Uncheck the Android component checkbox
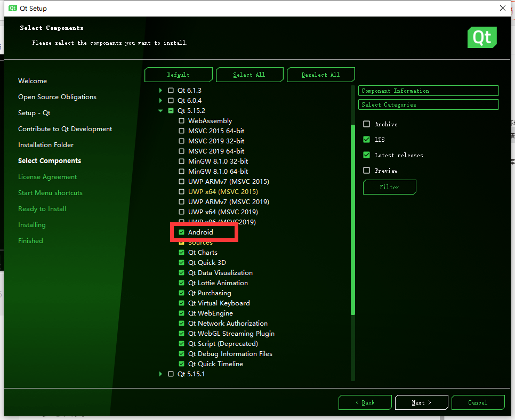The height and width of the screenshot is (420, 515). pos(181,232)
